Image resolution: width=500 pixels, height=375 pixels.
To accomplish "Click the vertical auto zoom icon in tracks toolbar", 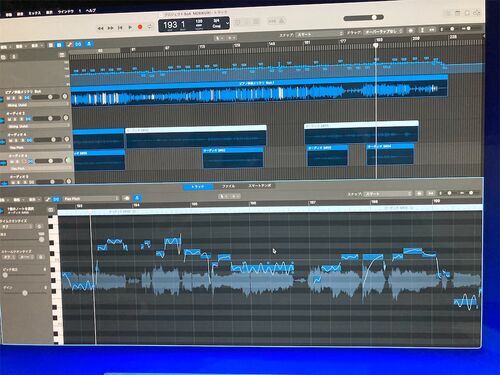I will (x=422, y=30).
